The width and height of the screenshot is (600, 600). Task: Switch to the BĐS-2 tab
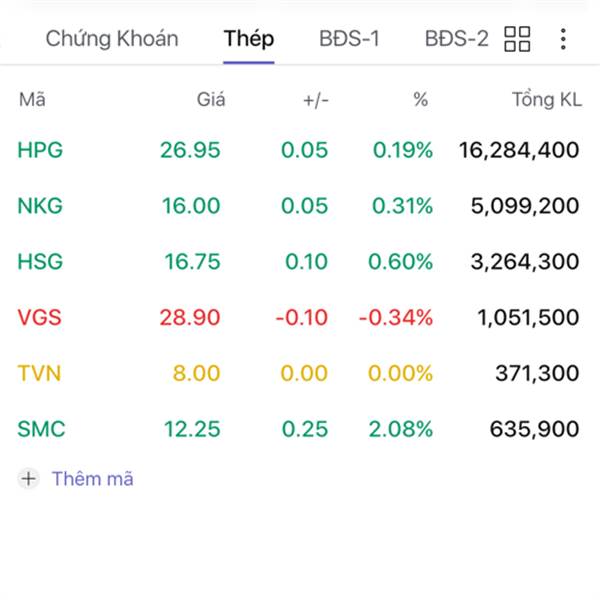(x=456, y=40)
